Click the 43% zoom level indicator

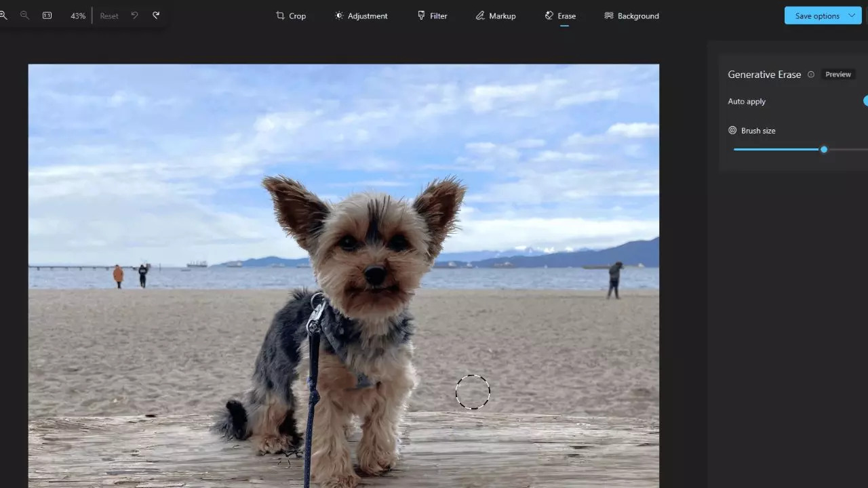[77, 15]
